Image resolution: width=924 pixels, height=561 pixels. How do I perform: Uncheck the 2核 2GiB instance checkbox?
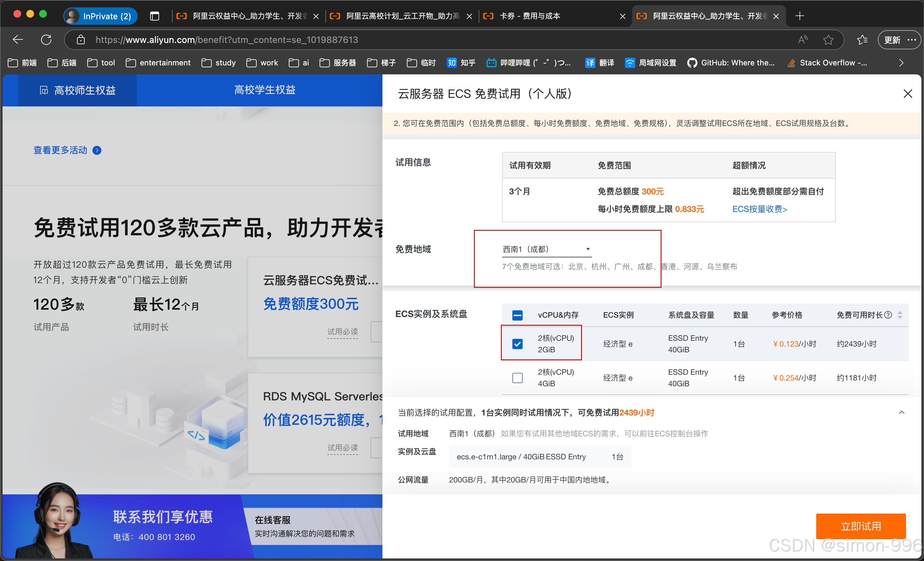coord(518,344)
